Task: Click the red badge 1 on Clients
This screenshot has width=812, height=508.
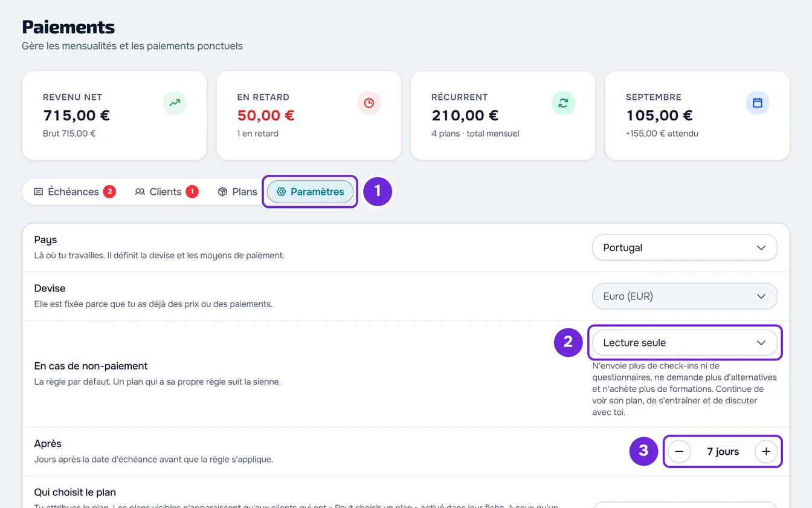Action: pos(192,192)
